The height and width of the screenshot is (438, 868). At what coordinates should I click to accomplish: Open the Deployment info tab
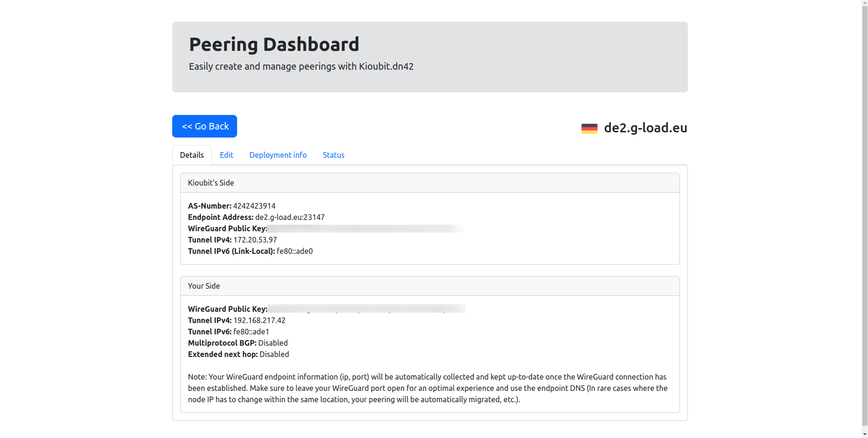(x=278, y=155)
